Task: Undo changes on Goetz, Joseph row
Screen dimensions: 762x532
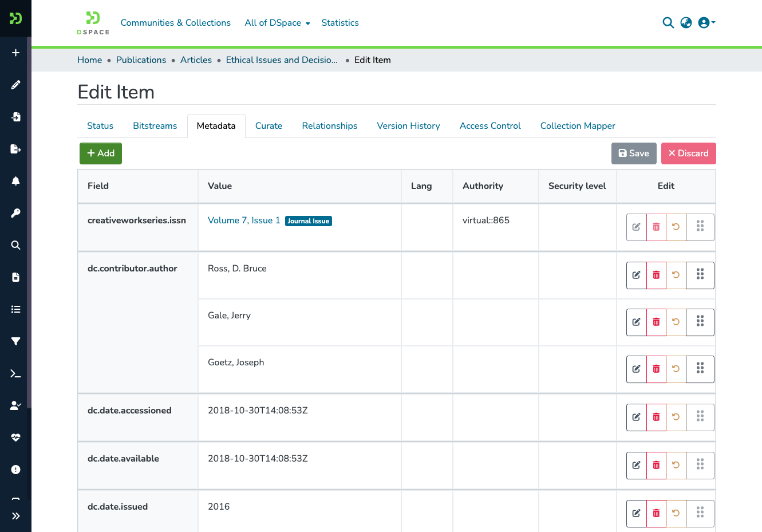Action: click(676, 369)
